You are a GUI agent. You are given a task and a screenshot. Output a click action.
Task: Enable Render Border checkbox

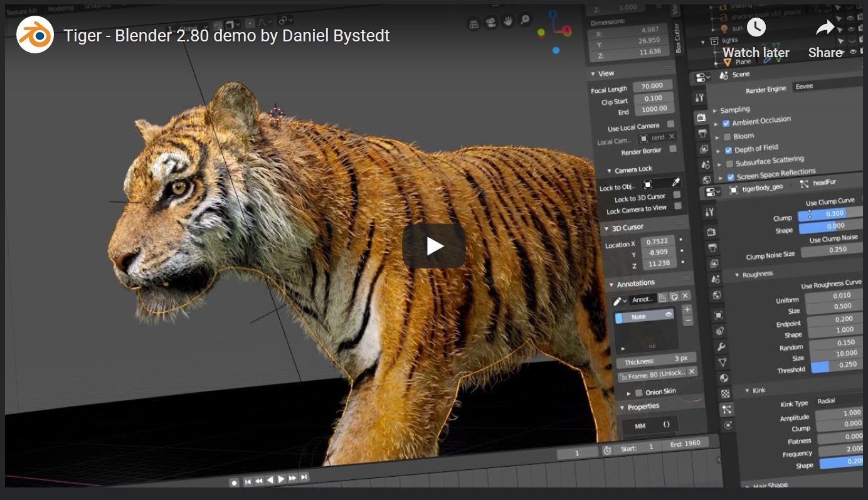(x=673, y=149)
